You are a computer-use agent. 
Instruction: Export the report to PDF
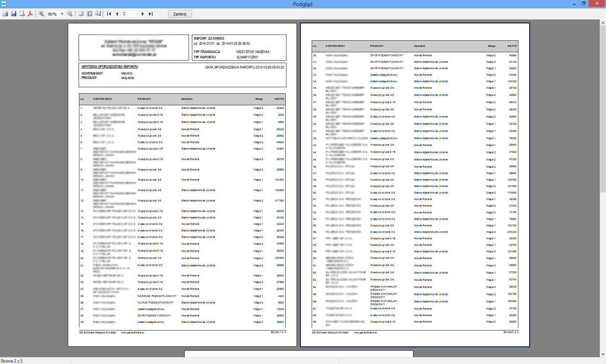[30, 14]
